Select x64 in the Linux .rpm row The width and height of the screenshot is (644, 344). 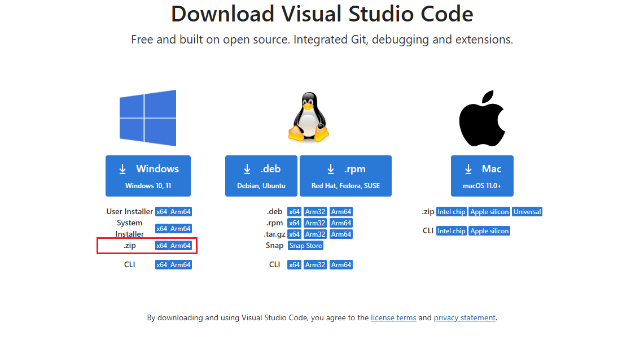pyautogui.click(x=294, y=223)
